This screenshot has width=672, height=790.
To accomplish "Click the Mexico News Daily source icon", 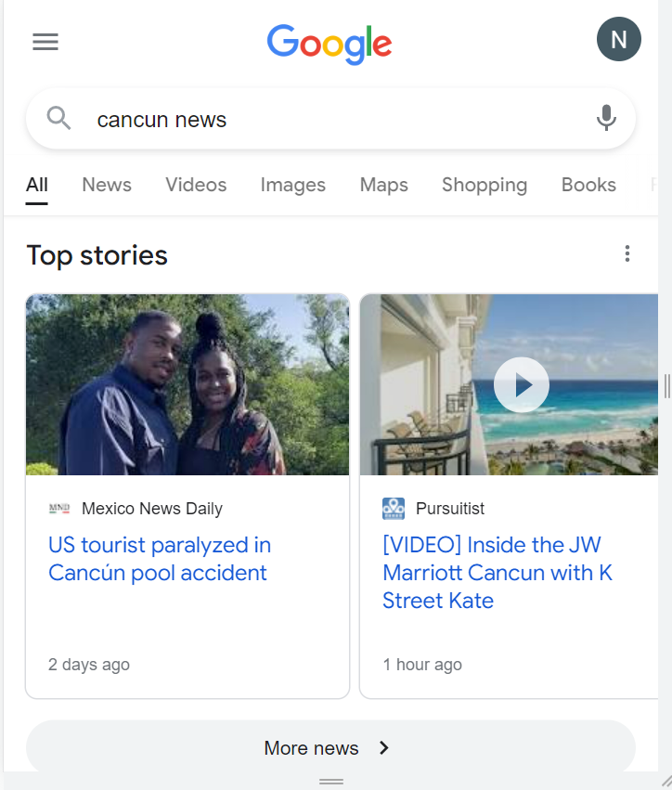I will pyautogui.click(x=59, y=509).
